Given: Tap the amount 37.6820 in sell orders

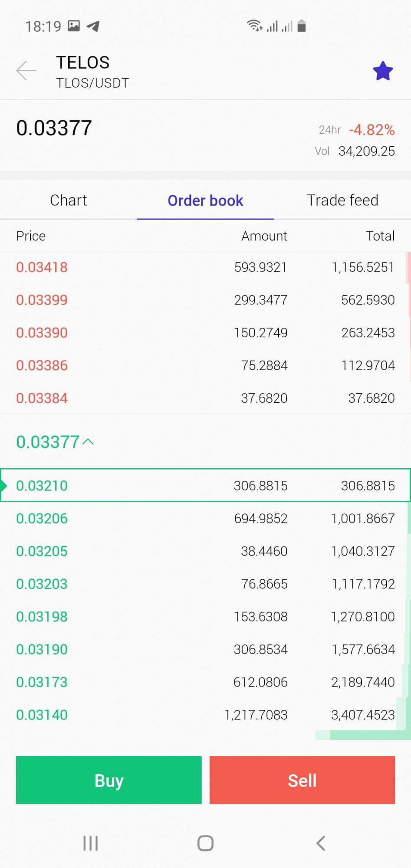Looking at the screenshot, I should click(264, 398).
